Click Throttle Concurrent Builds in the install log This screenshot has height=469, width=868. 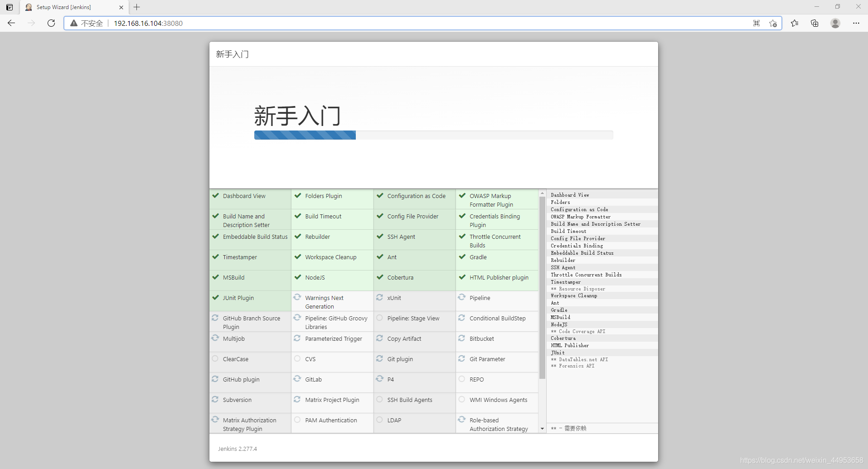click(586, 275)
